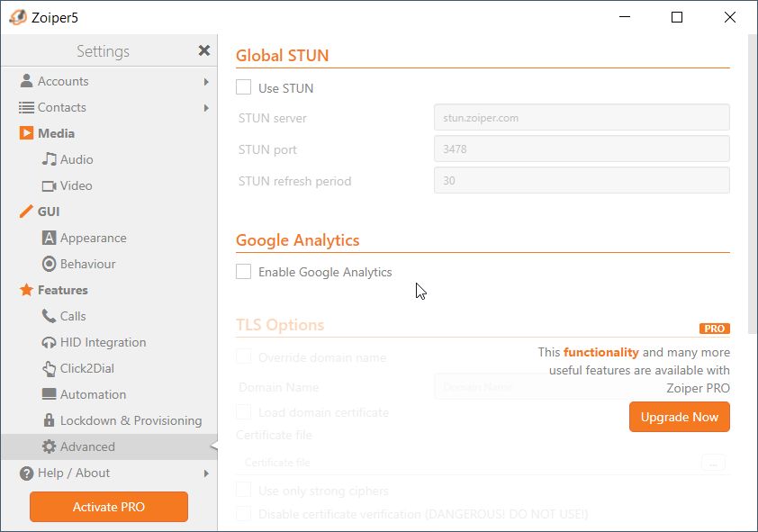Click the orange Media play icon
This screenshot has width=758, height=532.
[x=26, y=133]
